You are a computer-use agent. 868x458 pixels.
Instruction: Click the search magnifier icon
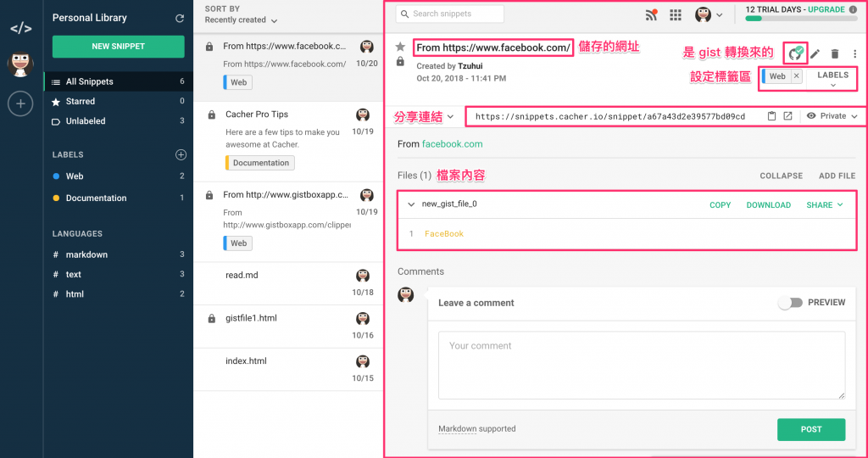click(404, 14)
